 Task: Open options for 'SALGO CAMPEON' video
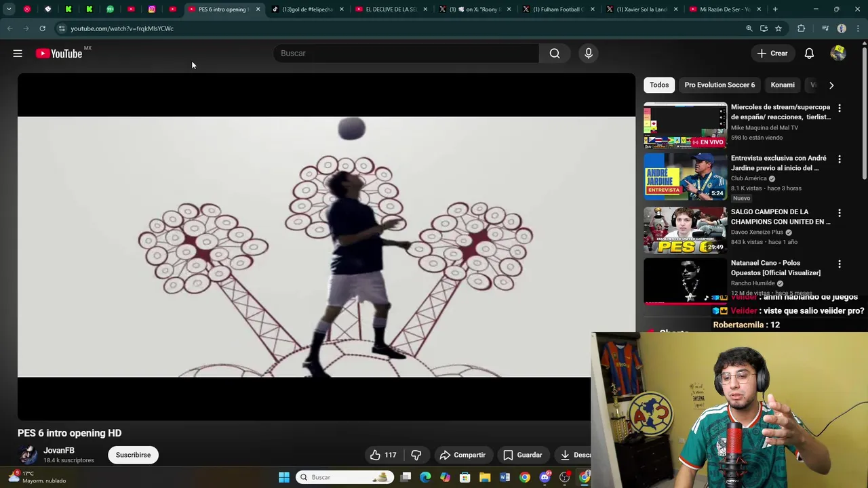point(840,213)
